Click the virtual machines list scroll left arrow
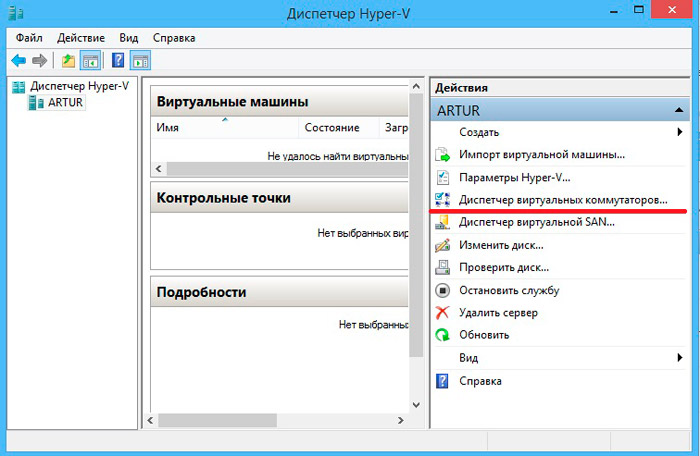 point(158,169)
